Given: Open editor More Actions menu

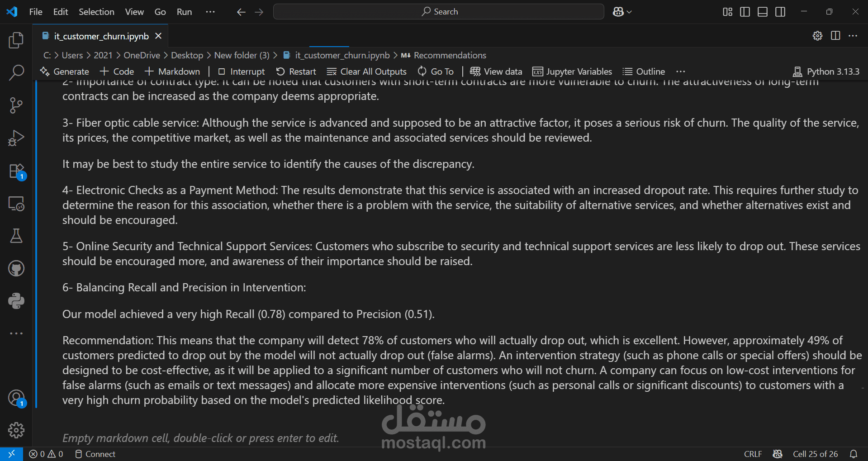Looking at the screenshot, I should click(853, 36).
